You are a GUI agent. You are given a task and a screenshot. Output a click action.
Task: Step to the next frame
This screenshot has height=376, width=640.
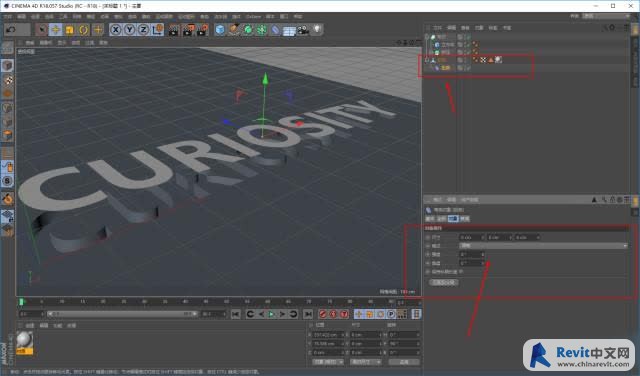282,314
